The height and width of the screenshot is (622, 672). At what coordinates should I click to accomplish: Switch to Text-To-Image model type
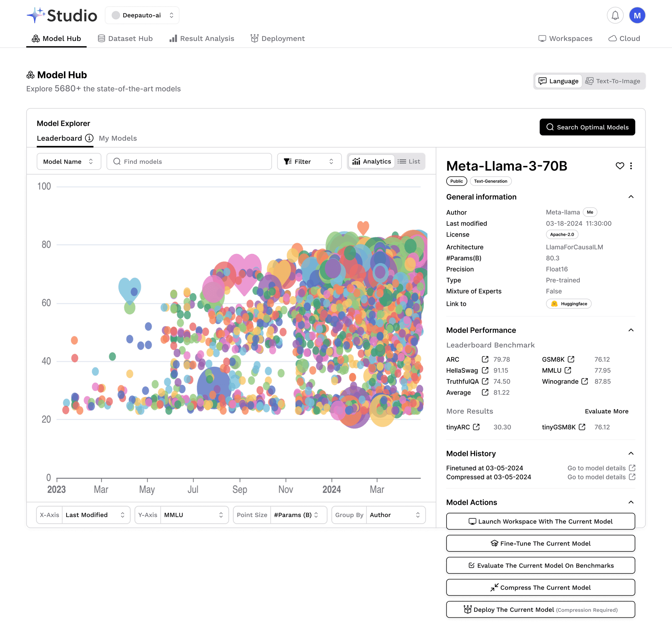(613, 81)
